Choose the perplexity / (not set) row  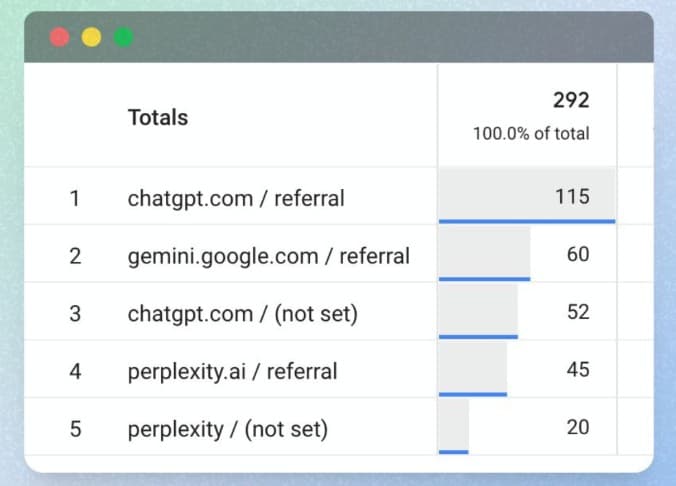tap(228, 430)
